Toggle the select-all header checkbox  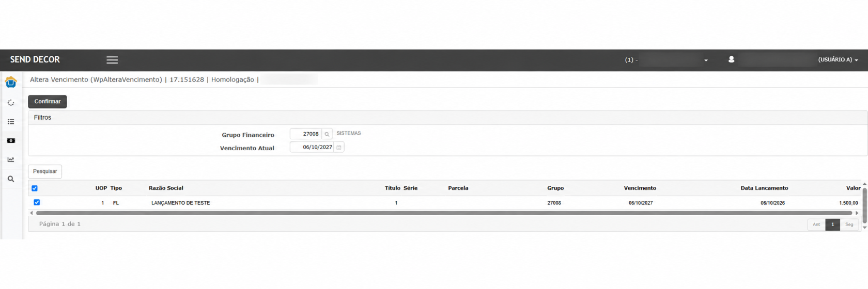pos(35,188)
